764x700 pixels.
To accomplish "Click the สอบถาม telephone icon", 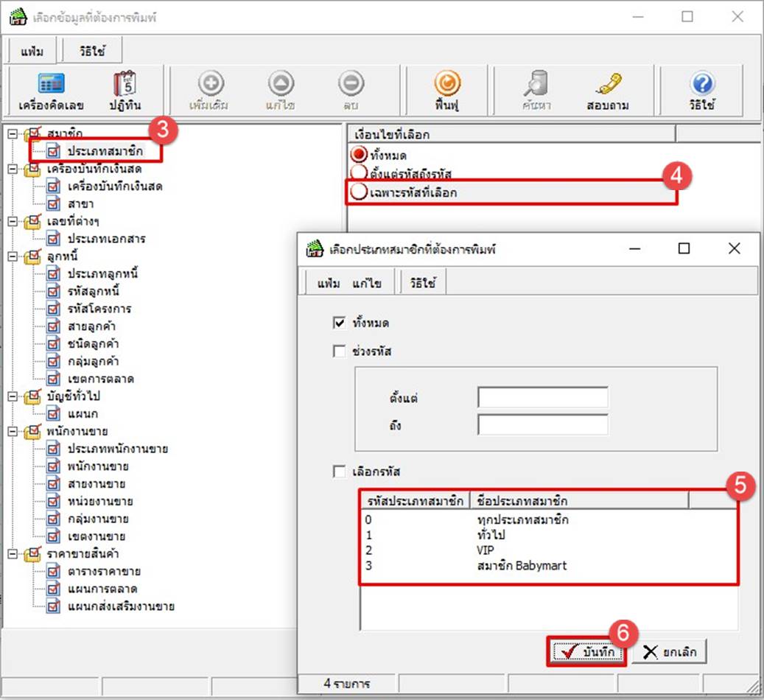I will click(609, 85).
